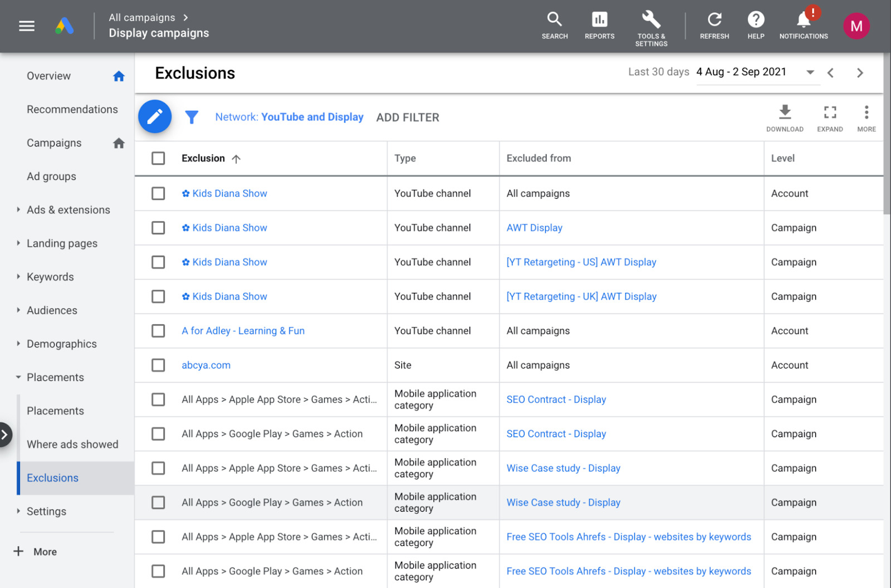Open the Reports icon
The height and width of the screenshot is (588, 891).
coord(599,20)
